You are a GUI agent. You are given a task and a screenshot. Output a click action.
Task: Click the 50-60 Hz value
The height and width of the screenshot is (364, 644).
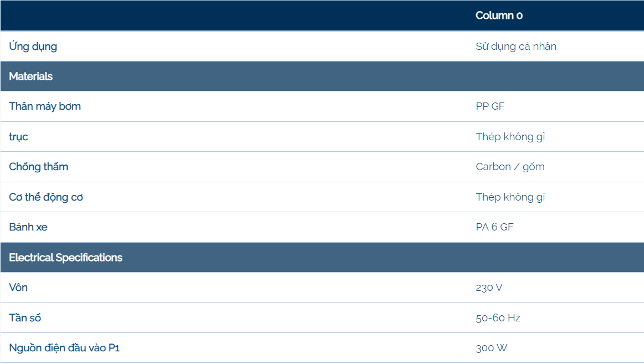coord(498,318)
